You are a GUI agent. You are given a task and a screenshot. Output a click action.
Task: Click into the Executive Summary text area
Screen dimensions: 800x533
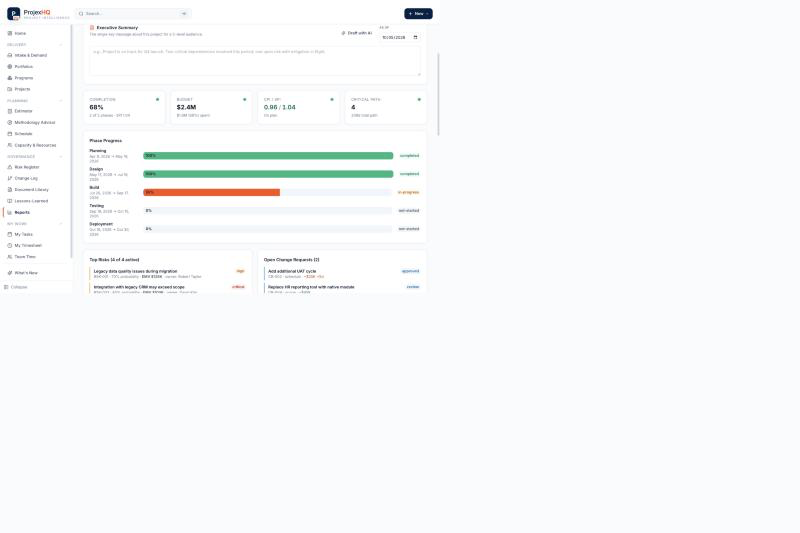point(255,61)
